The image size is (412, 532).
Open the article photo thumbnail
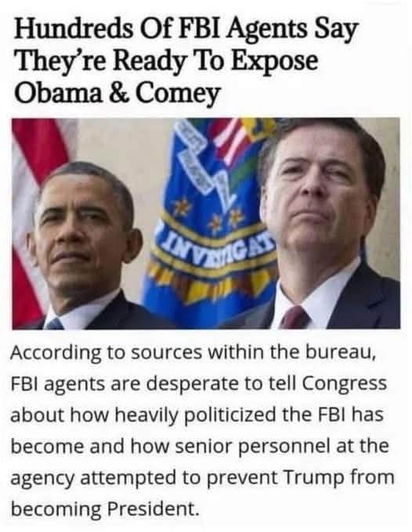[x=206, y=223]
